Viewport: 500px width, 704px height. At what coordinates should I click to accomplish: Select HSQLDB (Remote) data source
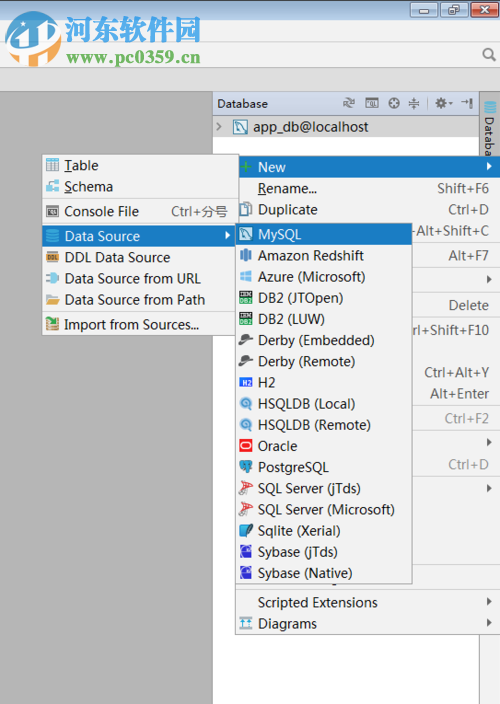pyautogui.click(x=324, y=425)
